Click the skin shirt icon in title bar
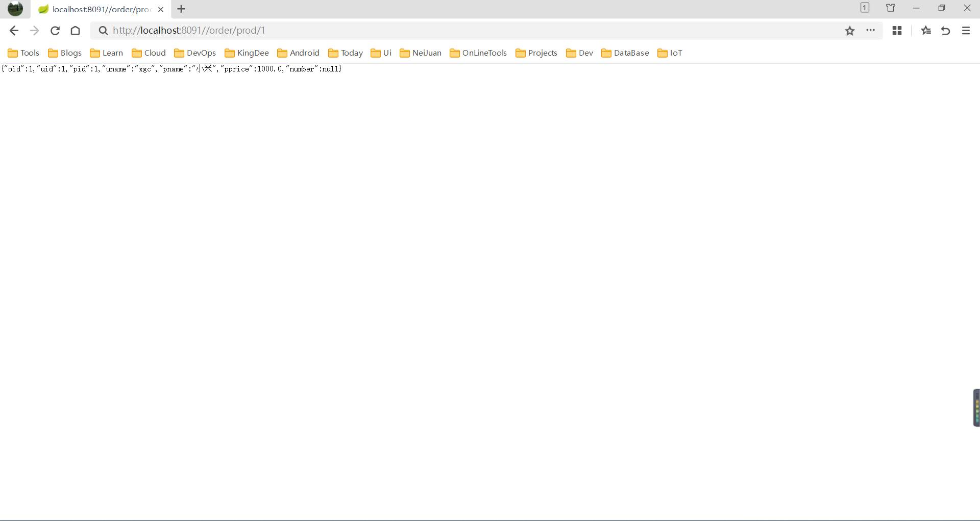Image resolution: width=980 pixels, height=521 pixels. coord(891,8)
